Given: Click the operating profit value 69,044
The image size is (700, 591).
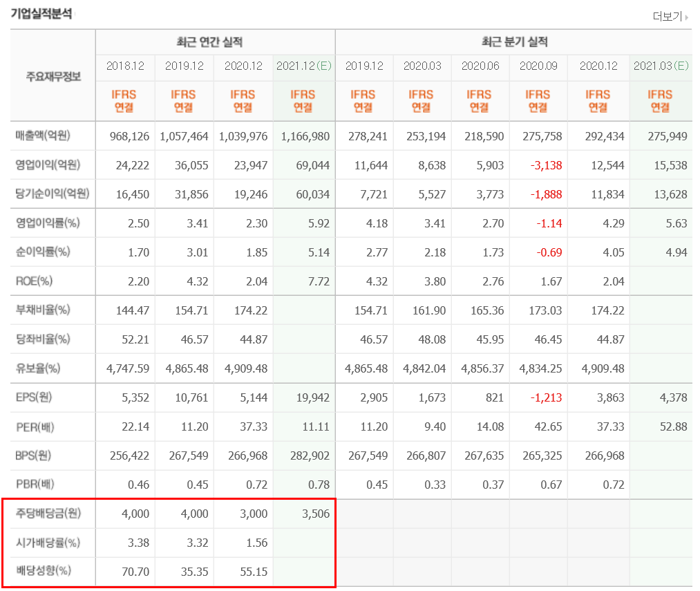Looking at the screenshot, I should pos(313,165).
